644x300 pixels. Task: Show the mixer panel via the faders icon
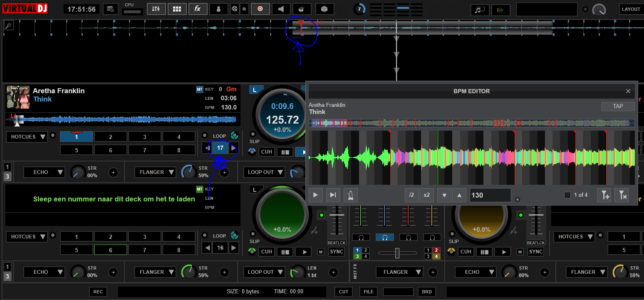156,9
